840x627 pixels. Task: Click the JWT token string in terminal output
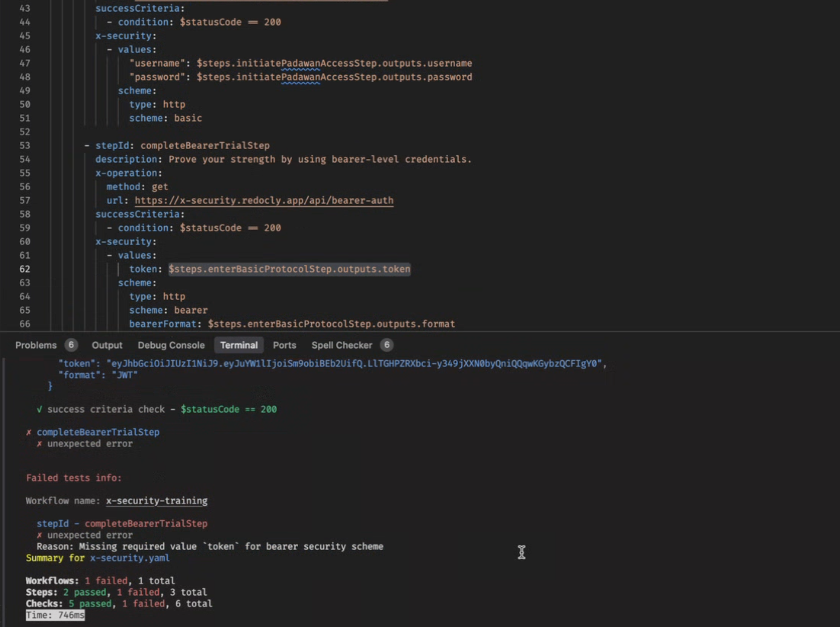[x=354, y=364]
